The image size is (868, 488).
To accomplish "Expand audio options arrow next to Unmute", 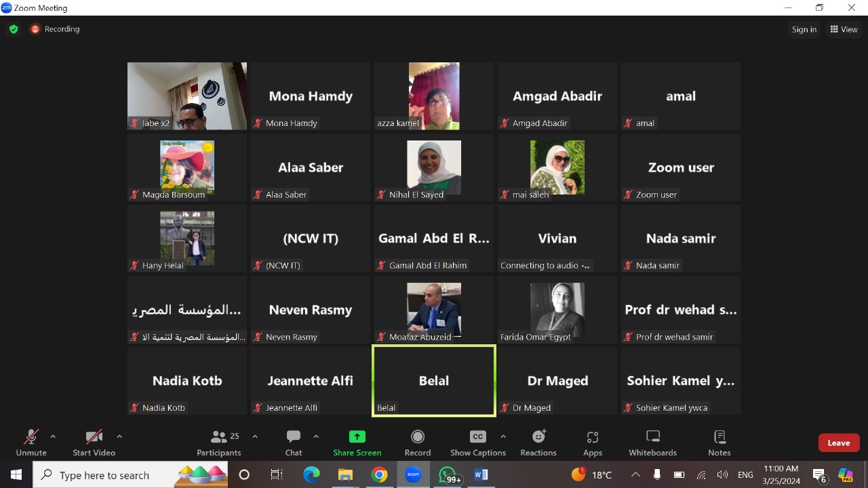I will [x=53, y=436].
